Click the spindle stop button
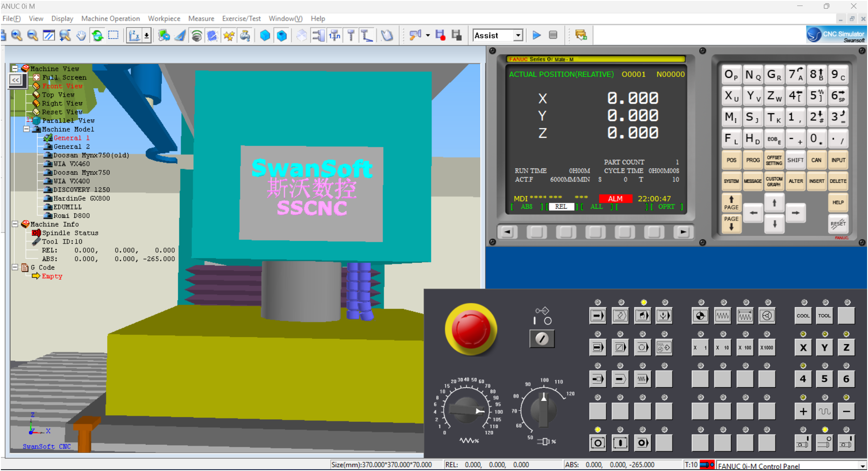Viewport: 868px width, 471px height. click(x=824, y=443)
